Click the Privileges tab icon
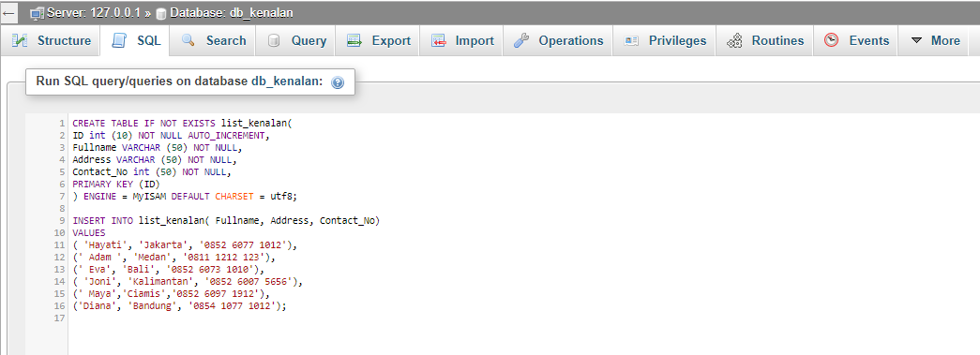Screen dimensions: 980x355 pyautogui.click(x=631, y=40)
